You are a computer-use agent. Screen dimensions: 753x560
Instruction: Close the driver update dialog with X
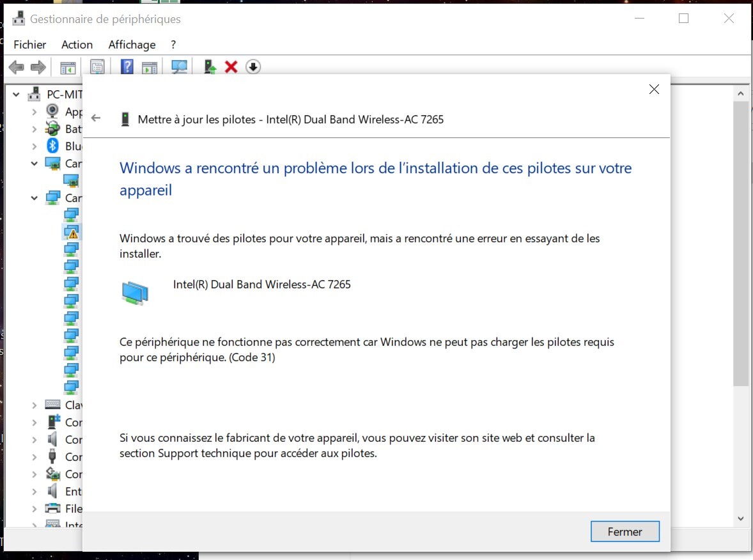[654, 89]
